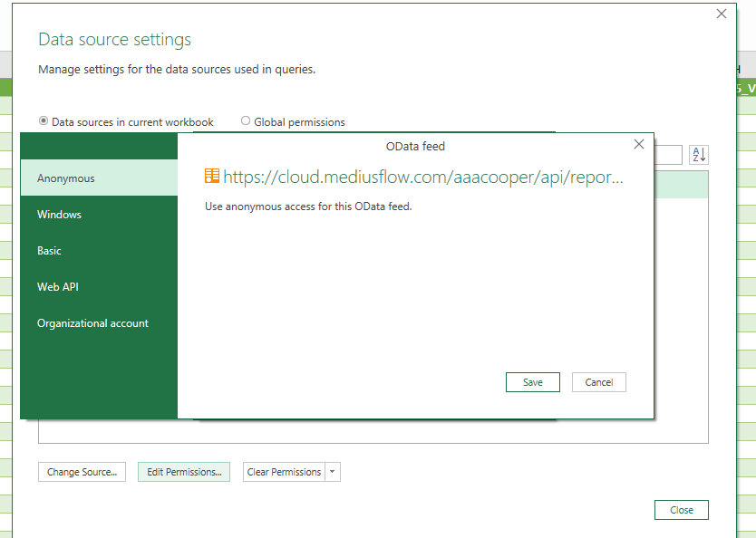Click the Edit Permissions button

tap(184, 472)
